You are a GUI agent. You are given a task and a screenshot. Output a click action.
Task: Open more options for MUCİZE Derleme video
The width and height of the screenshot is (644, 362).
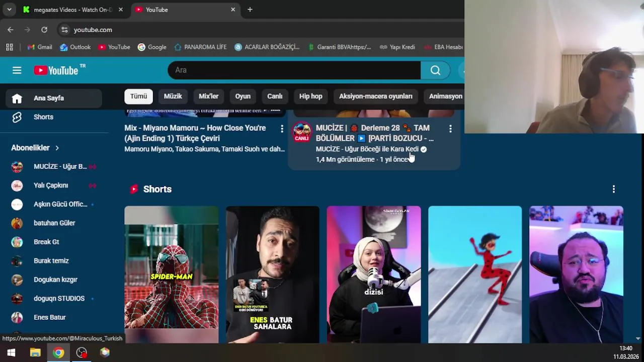tap(450, 129)
